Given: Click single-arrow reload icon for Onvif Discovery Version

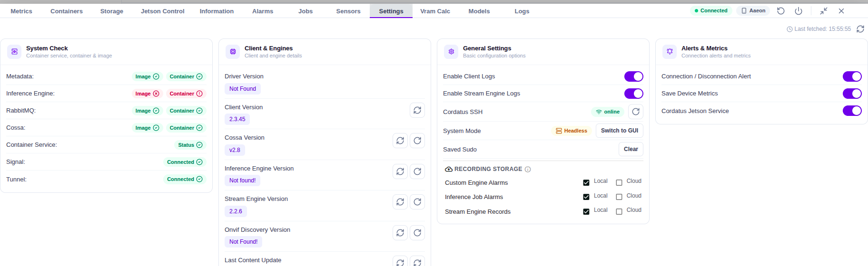Looking at the screenshot, I should click(417, 233).
